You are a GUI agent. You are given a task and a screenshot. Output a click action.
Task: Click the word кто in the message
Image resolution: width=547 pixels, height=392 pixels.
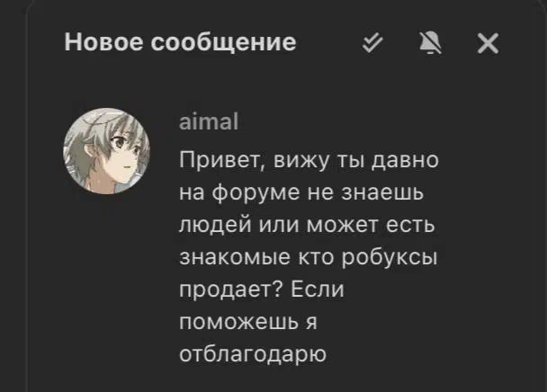click(x=316, y=258)
